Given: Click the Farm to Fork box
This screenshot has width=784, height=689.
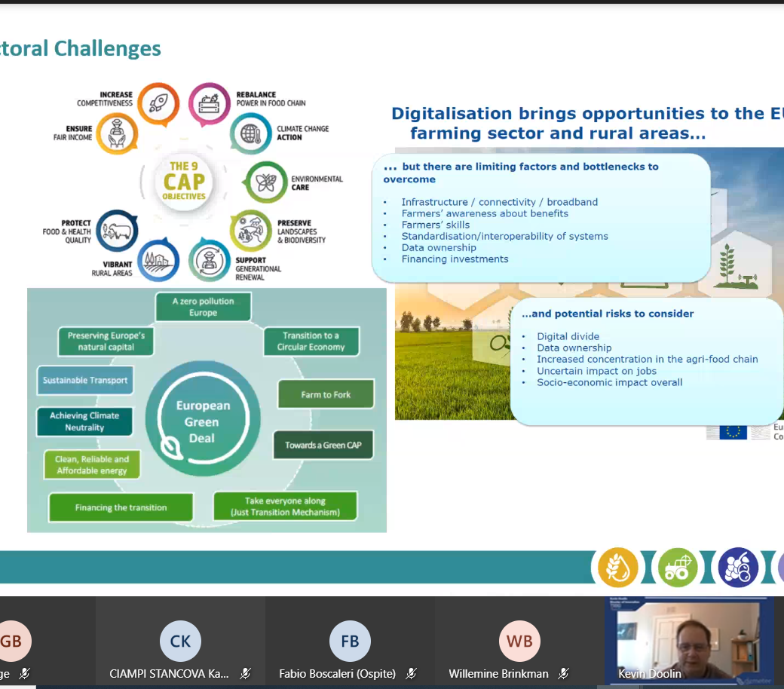Looking at the screenshot, I should (x=326, y=394).
